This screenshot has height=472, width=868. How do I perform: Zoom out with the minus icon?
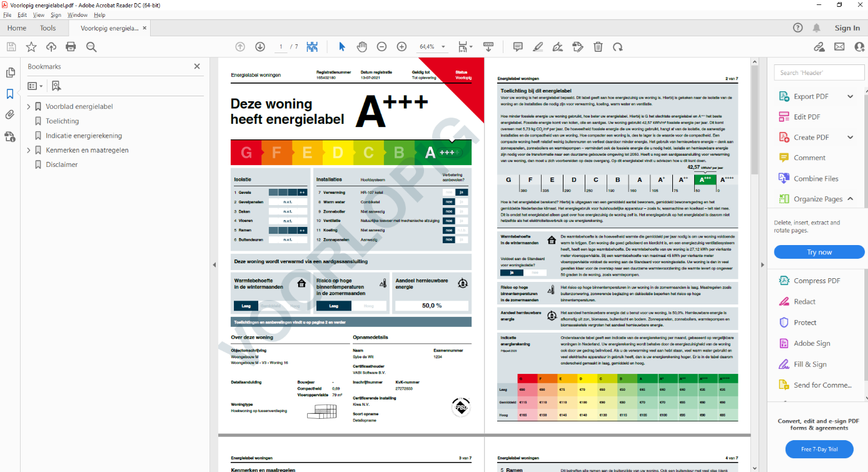tap(381, 47)
